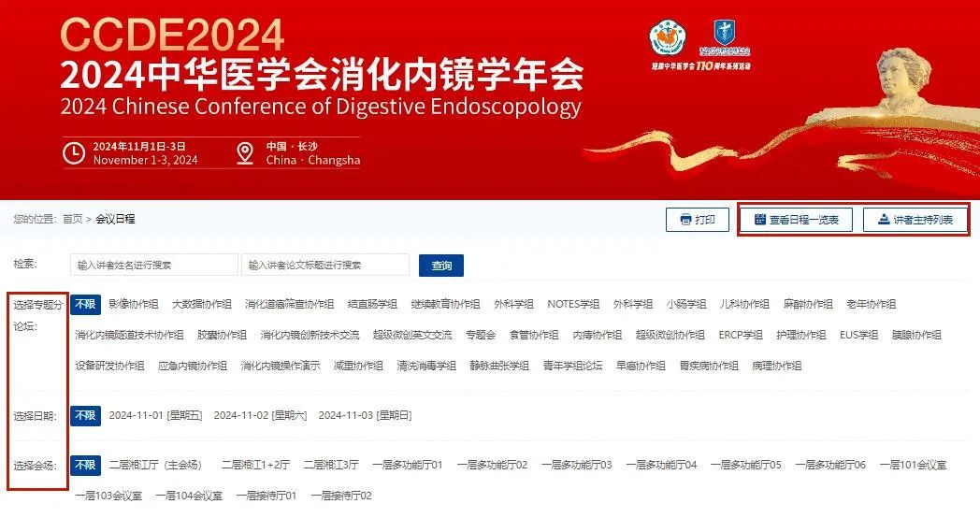Select date 2024-11-02 [星期六]
Screen dimensions: 980x518
tap(260, 415)
